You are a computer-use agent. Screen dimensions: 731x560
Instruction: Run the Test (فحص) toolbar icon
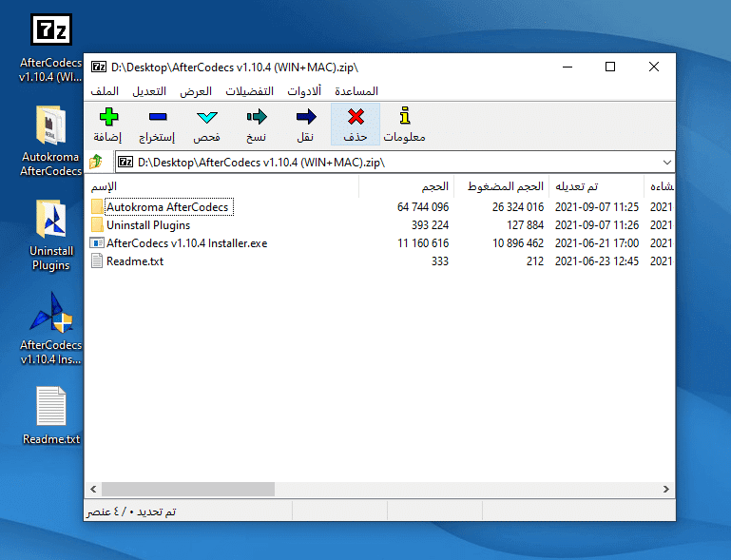pyautogui.click(x=207, y=117)
